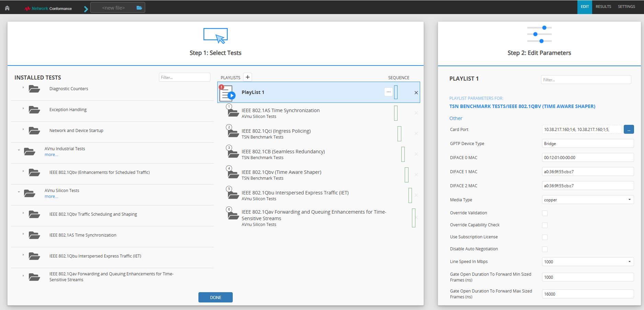Screen dimensions: 644x310
Task: Edit the DIFACE 0 MAC field
Action: click(x=588, y=157)
